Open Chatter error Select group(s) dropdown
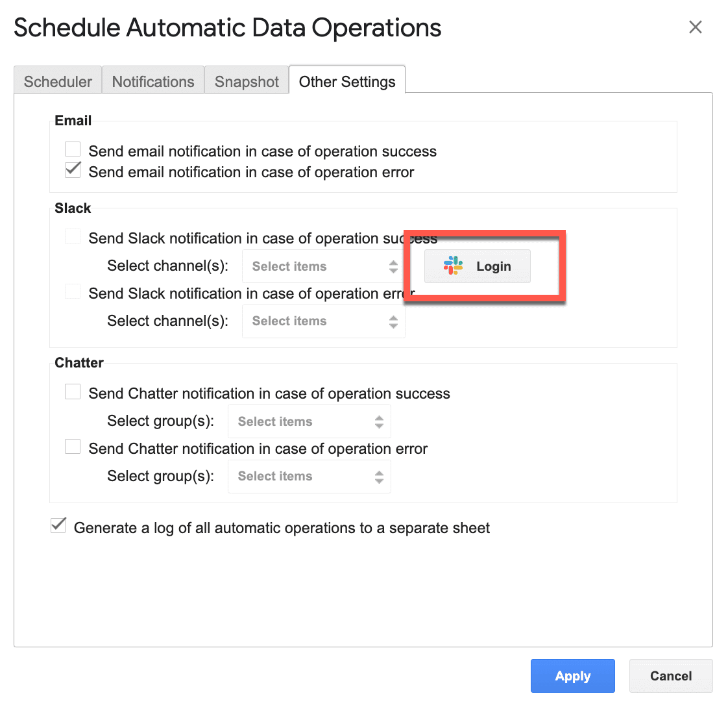Image resolution: width=728 pixels, height=709 pixels. [x=309, y=476]
